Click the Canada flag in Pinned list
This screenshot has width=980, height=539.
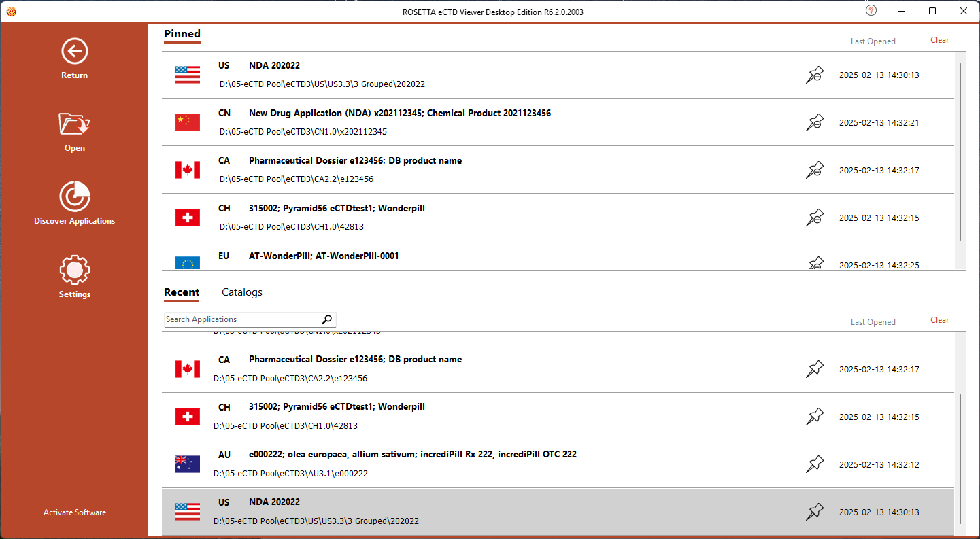(188, 170)
